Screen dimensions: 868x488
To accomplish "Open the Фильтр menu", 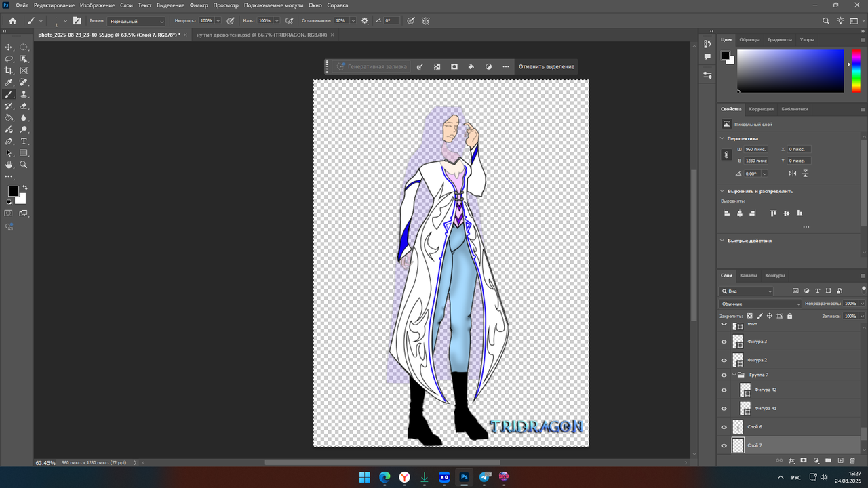I will pos(199,5).
